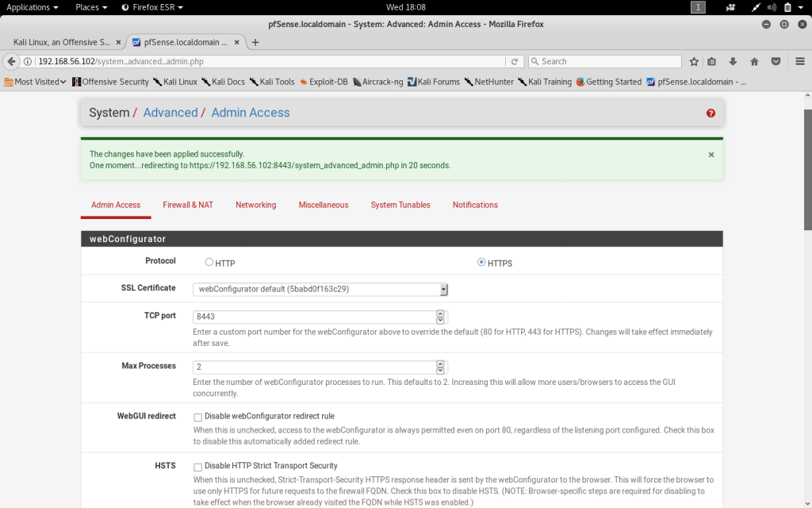Dismiss the green success notification
The height and width of the screenshot is (508, 812).
pos(710,155)
